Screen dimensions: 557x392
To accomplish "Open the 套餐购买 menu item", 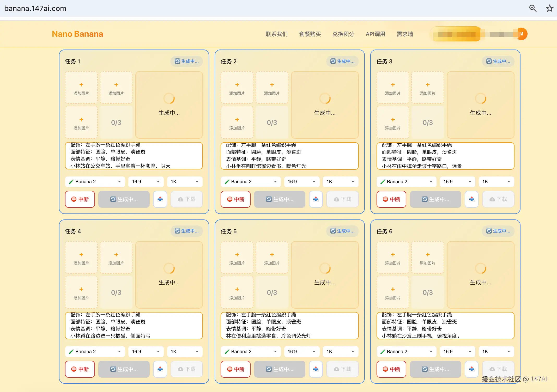I will pos(310,34).
